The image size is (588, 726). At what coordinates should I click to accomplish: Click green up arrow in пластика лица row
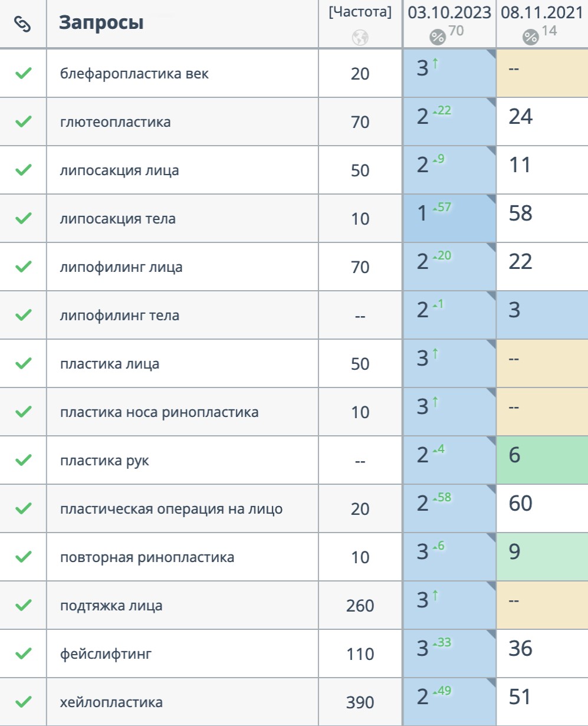tap(435, 354)
